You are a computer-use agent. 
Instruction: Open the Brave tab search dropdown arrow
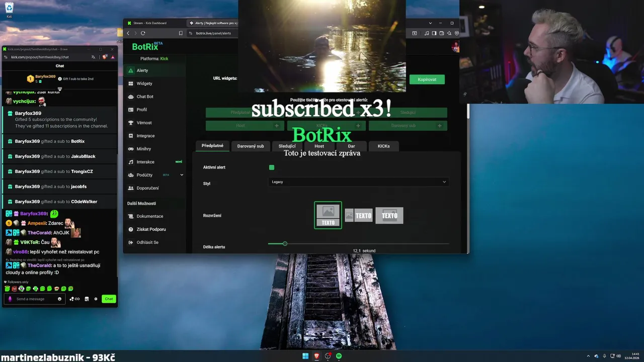[430, 23]
